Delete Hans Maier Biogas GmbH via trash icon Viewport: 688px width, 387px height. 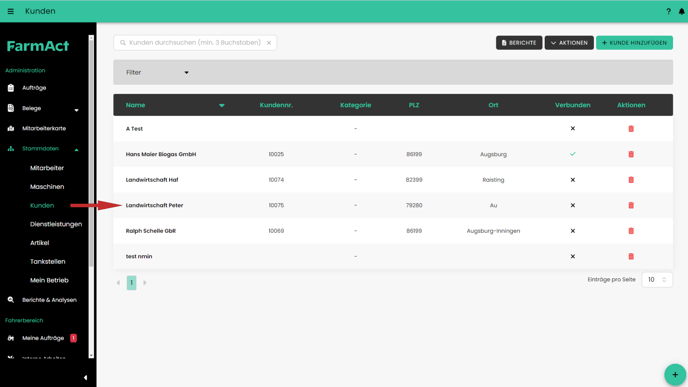click(631, 154)
